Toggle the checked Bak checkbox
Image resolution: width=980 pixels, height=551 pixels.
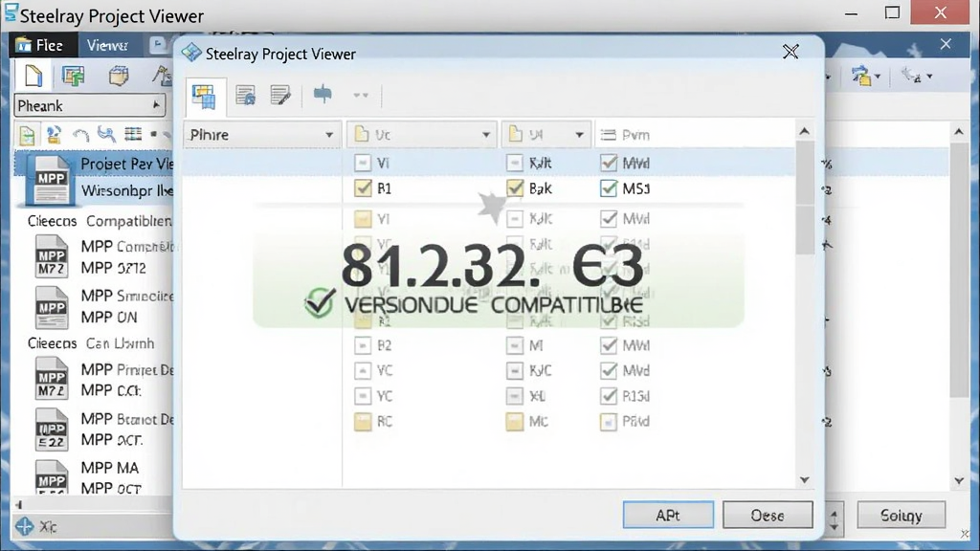515,188
